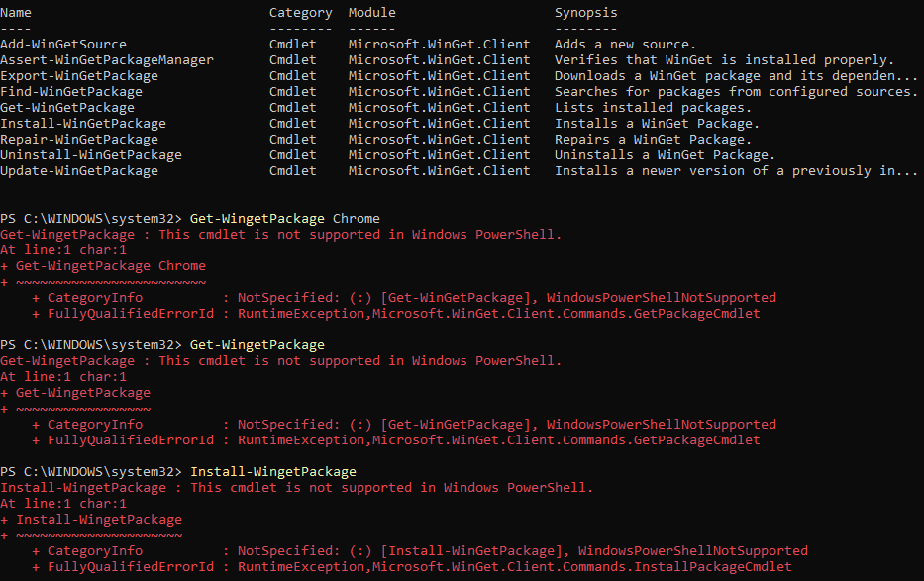
Task: Click the second prompt's 'Get-WingetPackage' command without arguments
Action: pyautogui.click(x=257, y=345)
